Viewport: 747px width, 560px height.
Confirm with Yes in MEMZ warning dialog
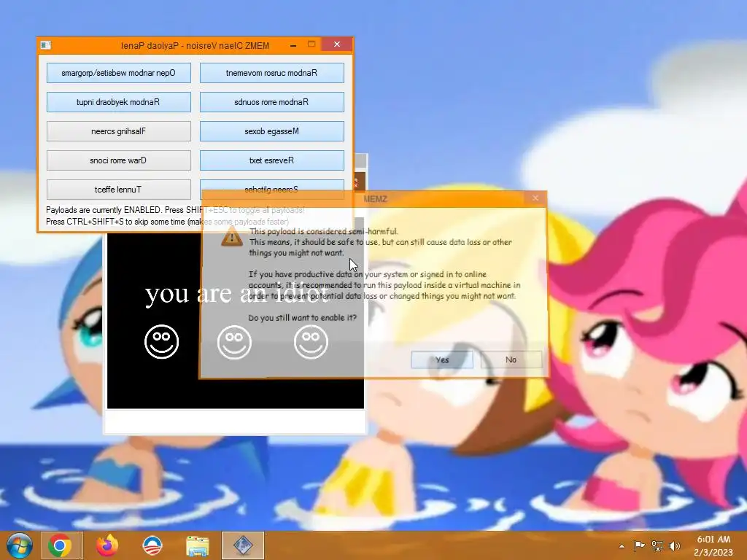(441, 359)
